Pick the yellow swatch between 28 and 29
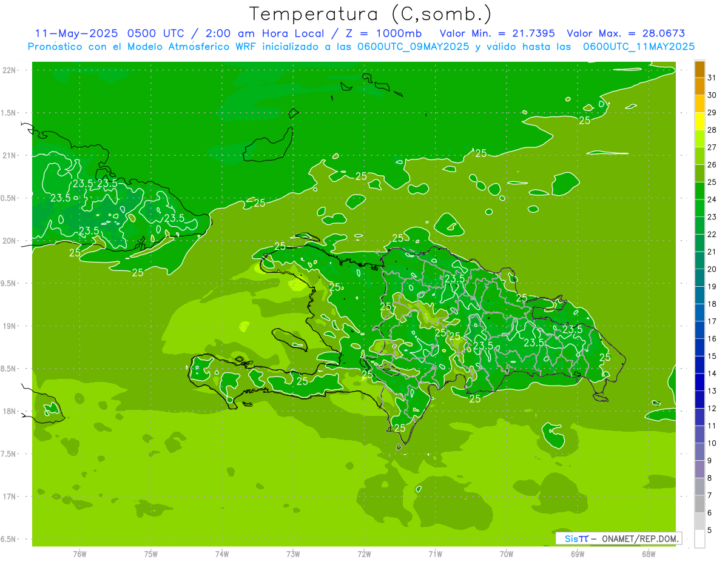This screenshot has width=728, height=562. 699,121
